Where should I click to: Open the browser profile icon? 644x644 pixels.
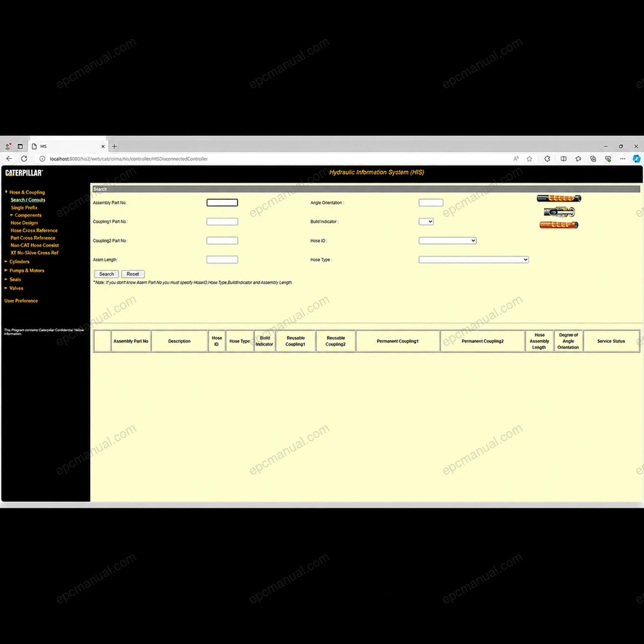(x=8, y=146)
